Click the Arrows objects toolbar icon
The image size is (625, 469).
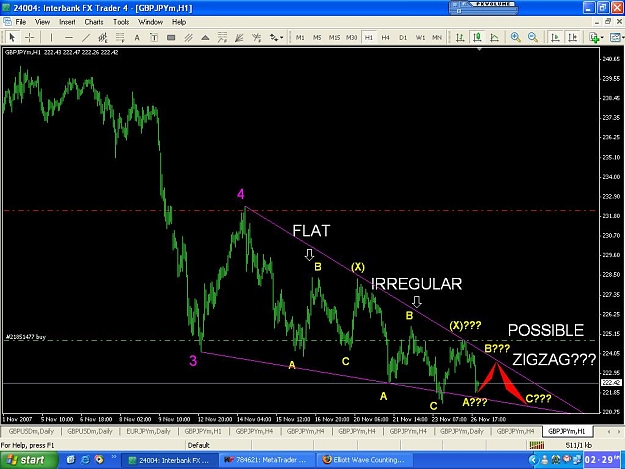tap(273, 37)
